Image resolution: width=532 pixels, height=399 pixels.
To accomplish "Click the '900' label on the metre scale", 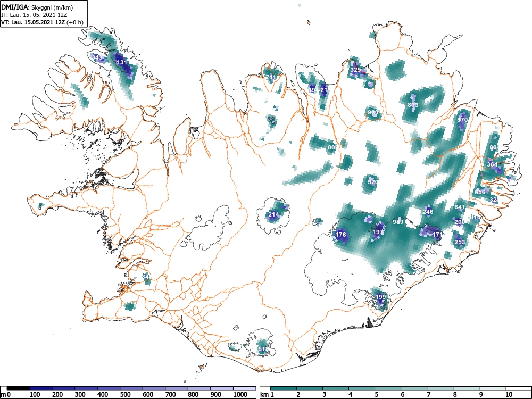I will pyautogui.click(x=216, y=394).
